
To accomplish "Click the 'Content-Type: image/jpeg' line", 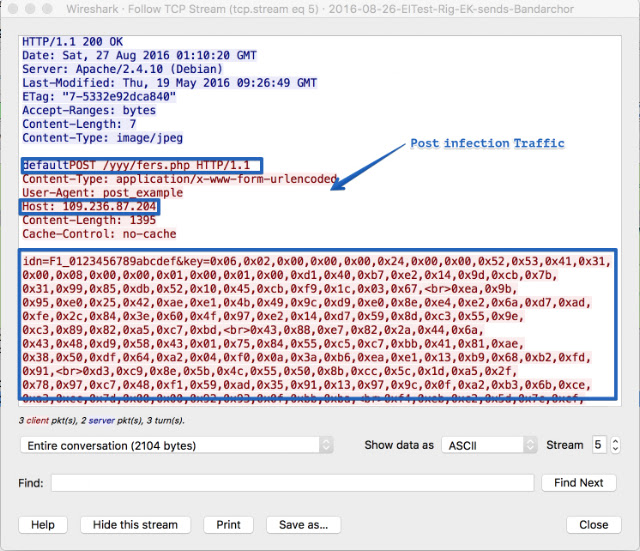I will pos(102,138).
